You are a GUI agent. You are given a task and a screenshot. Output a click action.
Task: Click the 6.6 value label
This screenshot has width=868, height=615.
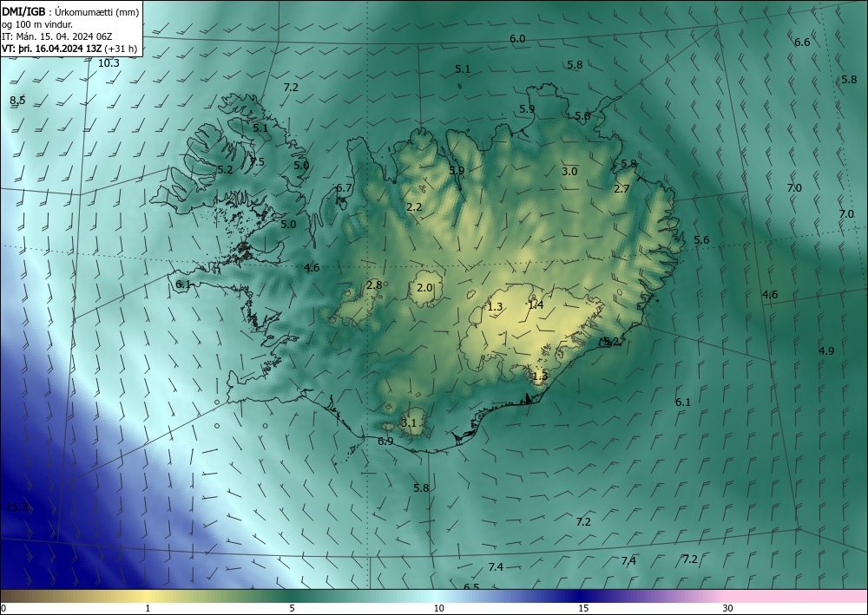pyautogui.click(x=802, y=42)
